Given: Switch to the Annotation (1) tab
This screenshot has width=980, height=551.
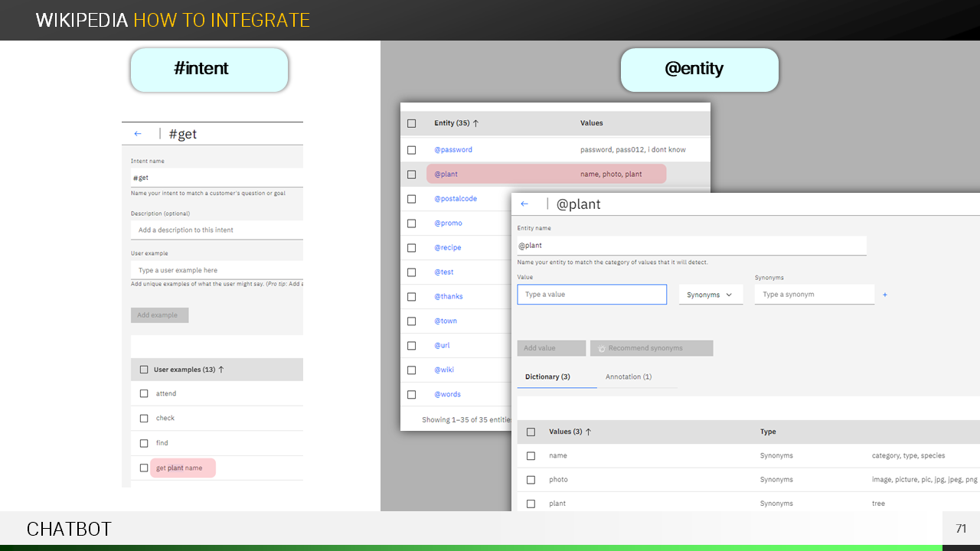Looking at the screenshot, I should 629,377.
